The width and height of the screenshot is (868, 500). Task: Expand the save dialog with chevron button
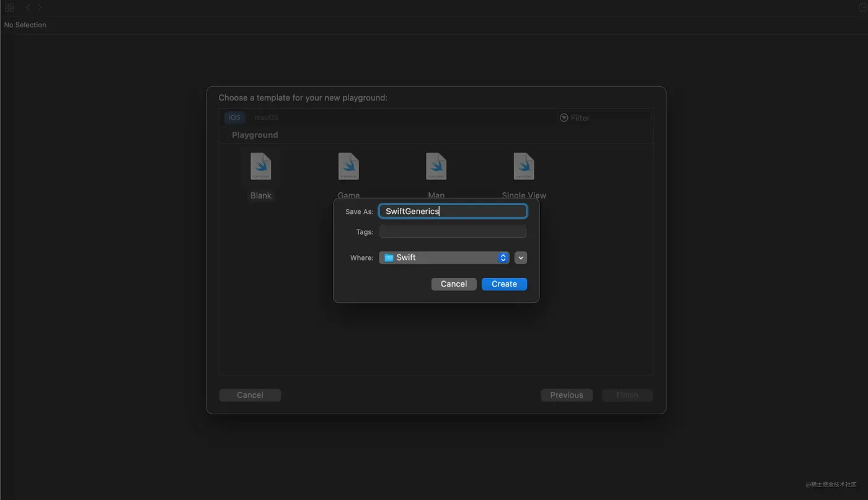tap(521, 257)
